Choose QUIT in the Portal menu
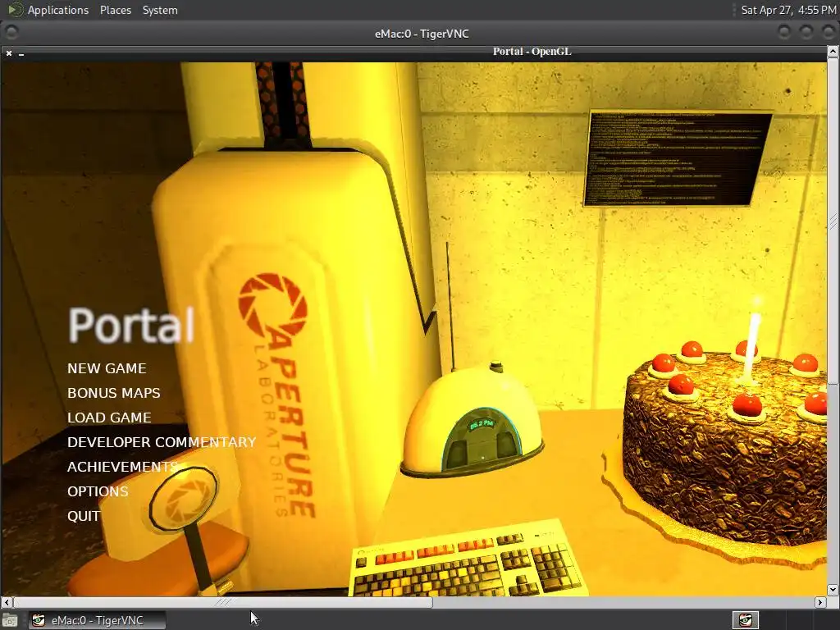Image resolution: width=840 pixels, height=630 pixels. click(x=84, y=517)
